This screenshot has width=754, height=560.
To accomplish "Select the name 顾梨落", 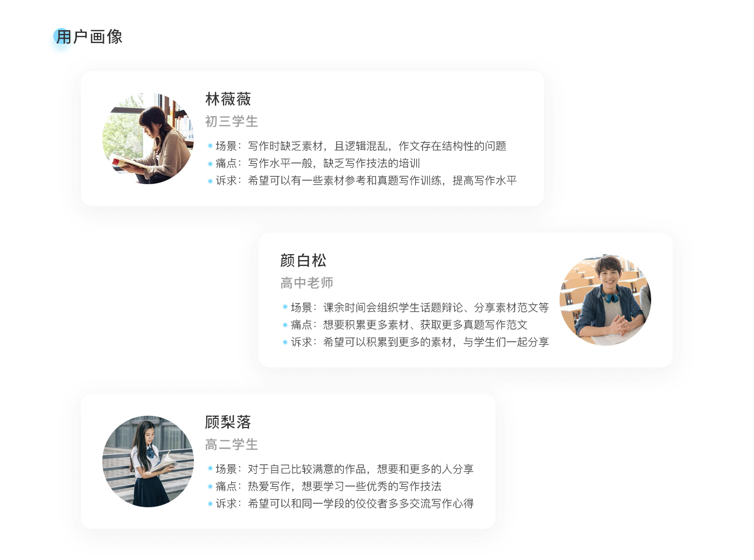I will 228,422.
